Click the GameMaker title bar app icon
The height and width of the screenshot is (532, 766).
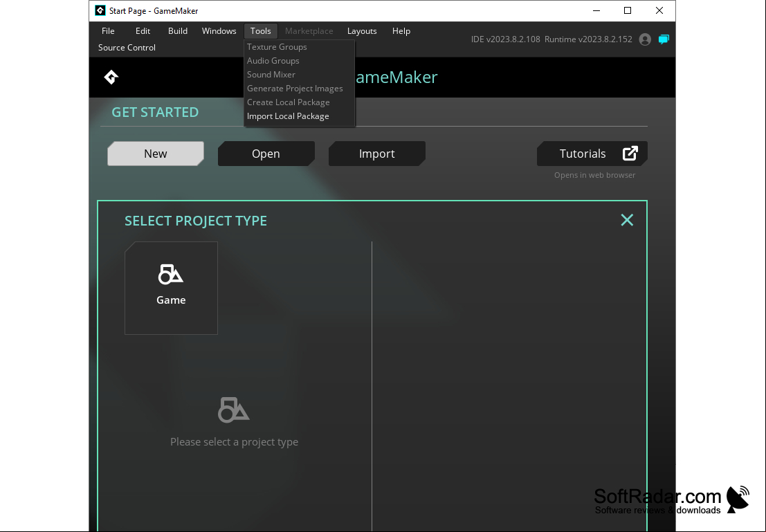click(100, 10)
